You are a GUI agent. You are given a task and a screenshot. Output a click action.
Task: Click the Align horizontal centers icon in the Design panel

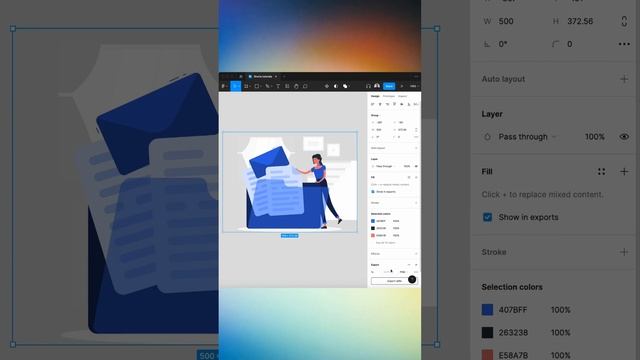click(x=380, y=104)
